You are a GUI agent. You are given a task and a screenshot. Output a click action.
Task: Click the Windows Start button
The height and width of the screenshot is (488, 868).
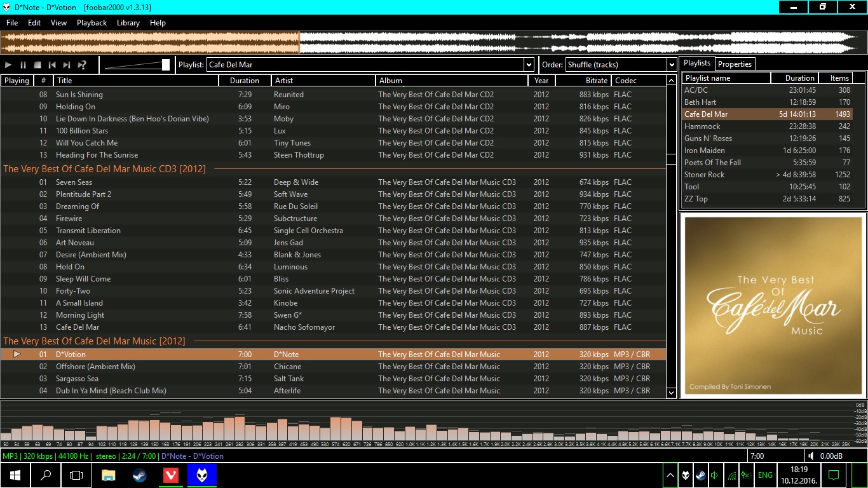pos(15,475)
